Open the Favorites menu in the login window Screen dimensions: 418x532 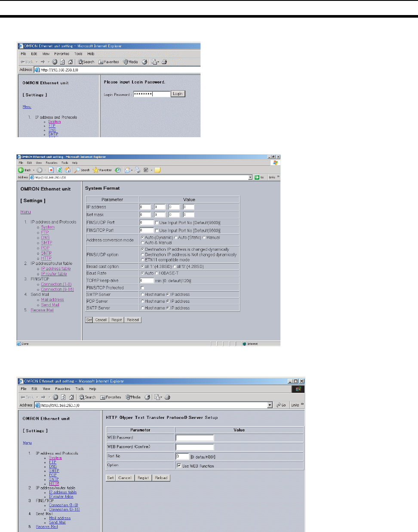coord(62,54)
